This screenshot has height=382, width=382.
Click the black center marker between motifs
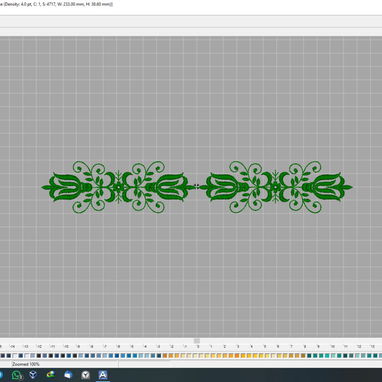point(197,186)
